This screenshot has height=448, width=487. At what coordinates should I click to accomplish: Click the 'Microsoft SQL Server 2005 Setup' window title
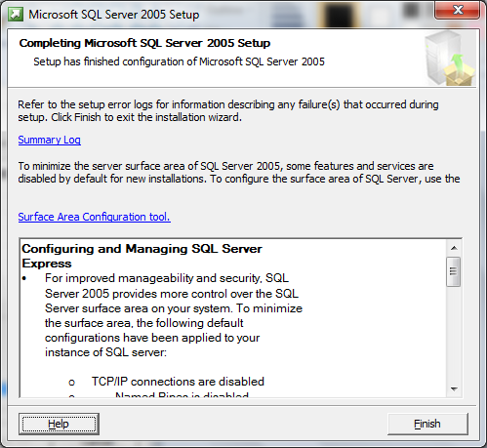pos(114,15)
